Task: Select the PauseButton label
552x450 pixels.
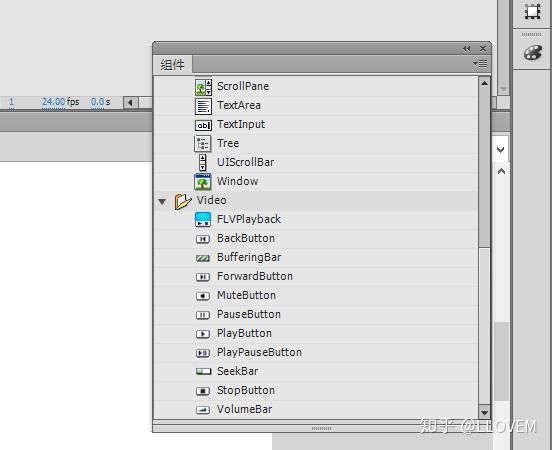Action: click(249, 314)
